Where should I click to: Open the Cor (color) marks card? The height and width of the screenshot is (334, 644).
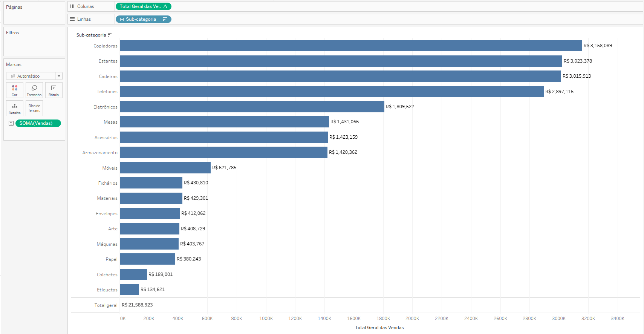coord(15,90)
